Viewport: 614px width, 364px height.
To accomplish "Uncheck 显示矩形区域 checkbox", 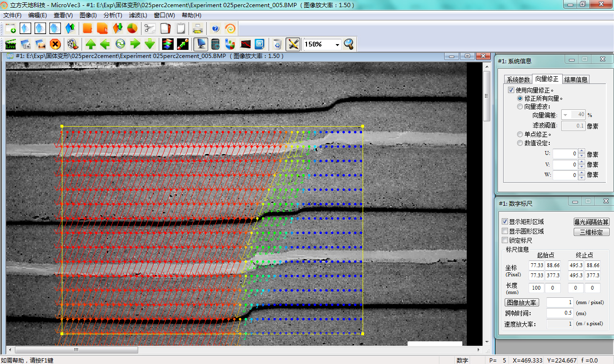I will [x=505, y=222].
